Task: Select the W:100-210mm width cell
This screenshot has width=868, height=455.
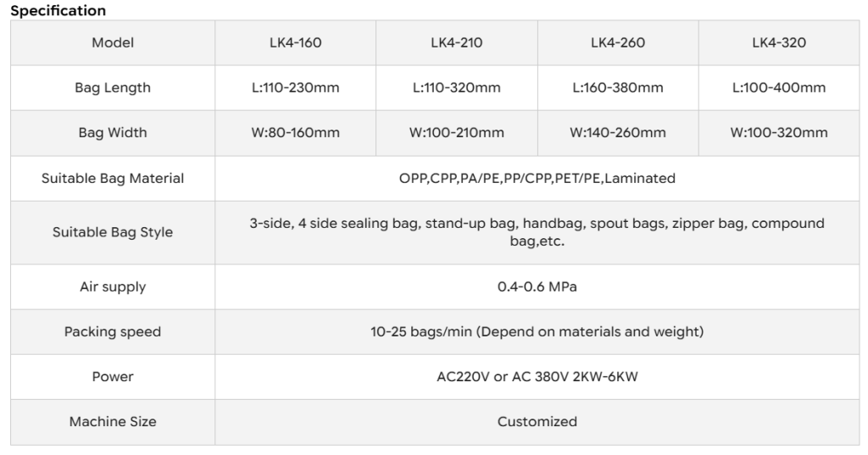Action: click(x=457, y=133)
